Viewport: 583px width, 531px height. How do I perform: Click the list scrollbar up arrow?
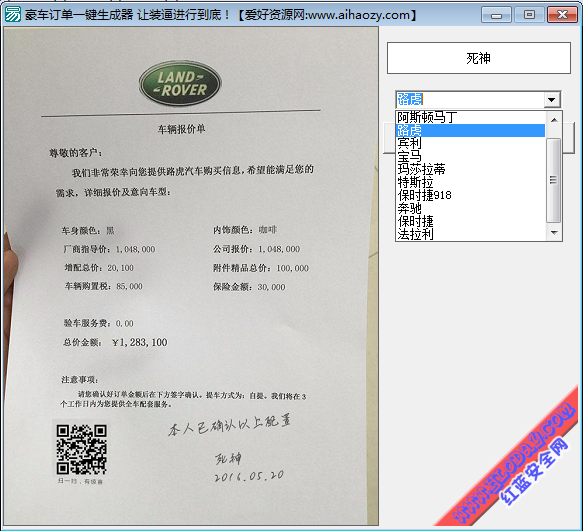click(554, 120)
